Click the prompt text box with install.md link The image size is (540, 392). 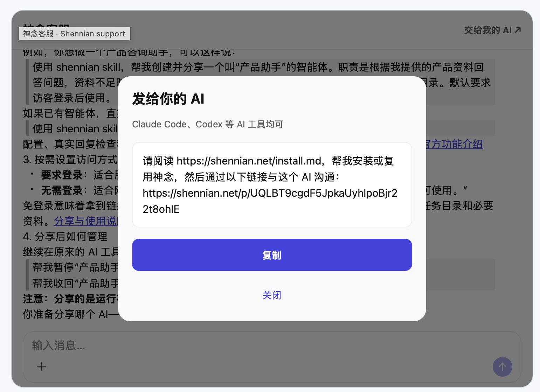[272, 185]
